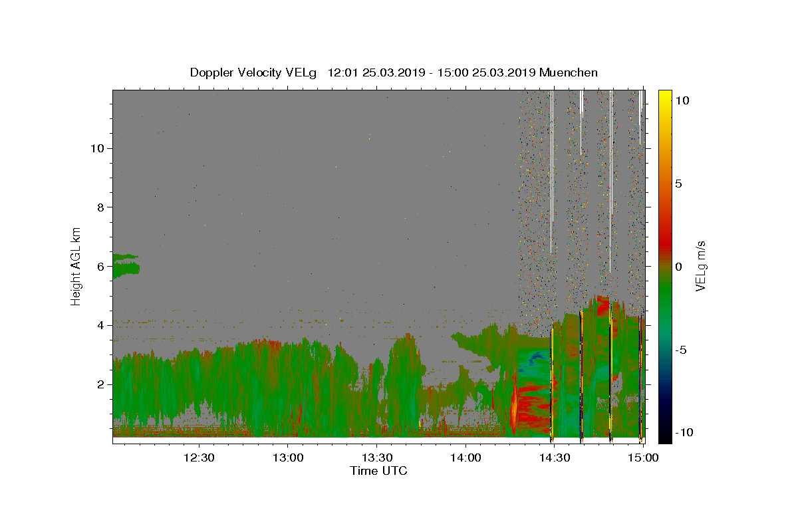Select the 'Muenchen' station name in title
This screenshot has width=798, height=532.
pos(569,72)
